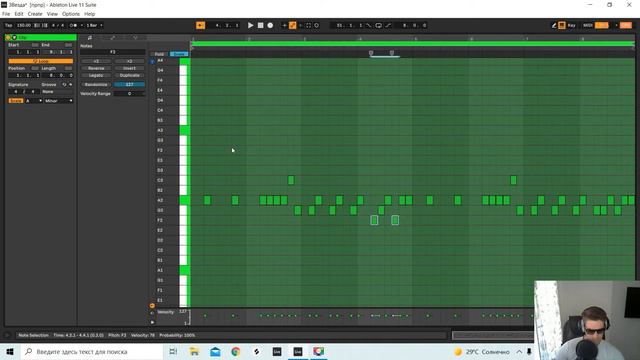Click the Randomize velocity button
The width and height of the screenshot is (640, 360).
[x=96, y=84]
